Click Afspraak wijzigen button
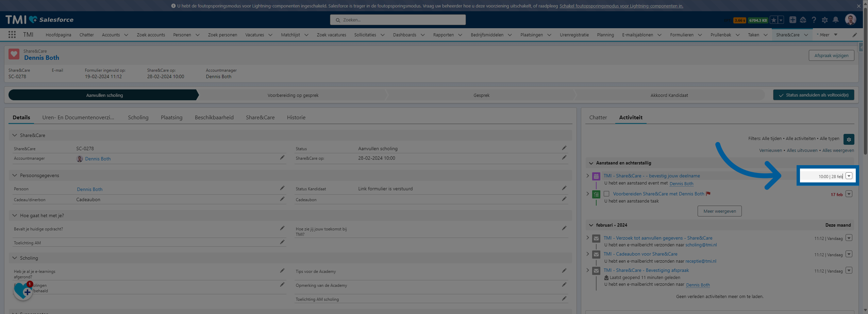The image size is (868, 314). 831,55
